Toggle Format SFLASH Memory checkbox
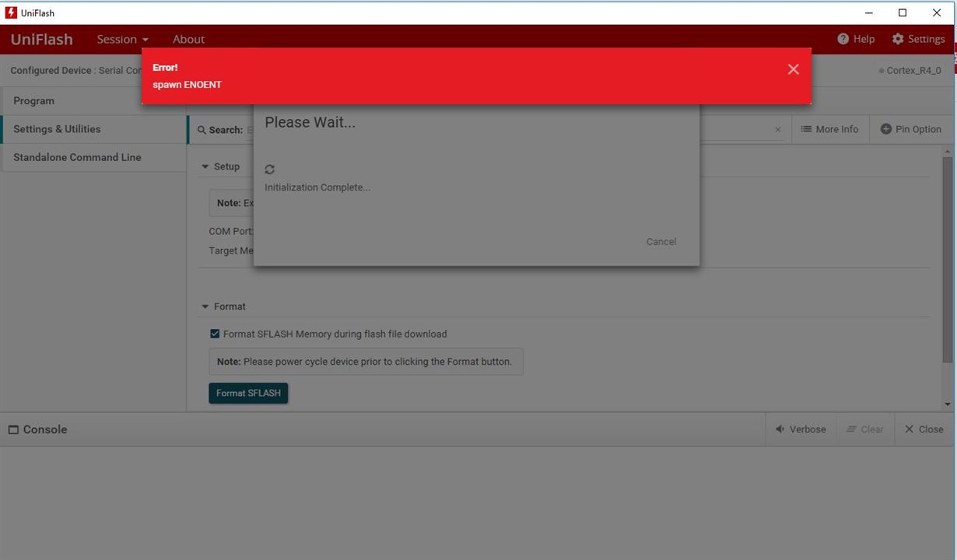Screen dimensions: 957x560 pyautogui.click(x=215, y=334)
